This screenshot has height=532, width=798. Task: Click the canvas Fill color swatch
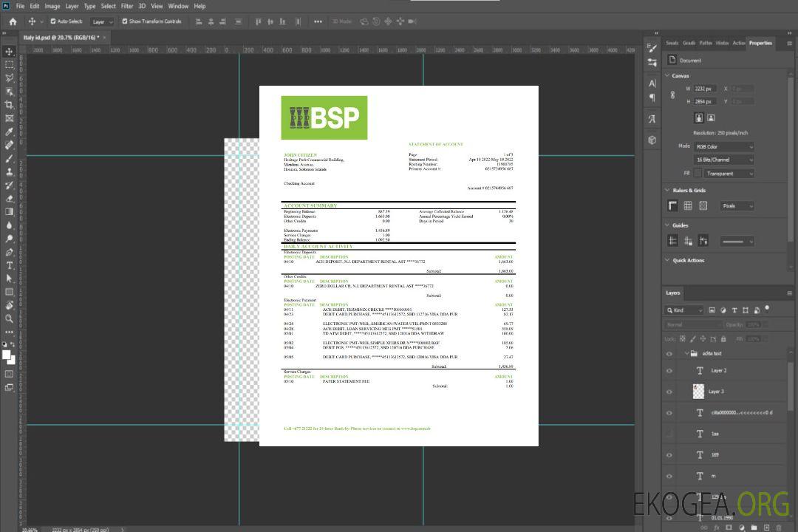698,174
